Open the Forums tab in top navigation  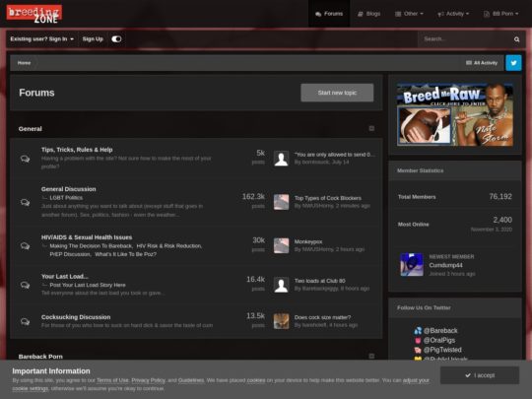tap(329, 14)
